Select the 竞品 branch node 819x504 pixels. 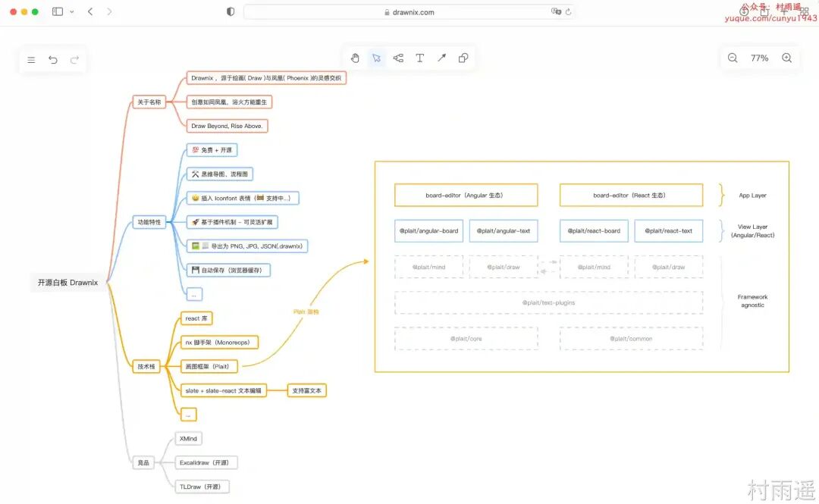(143, 463)
